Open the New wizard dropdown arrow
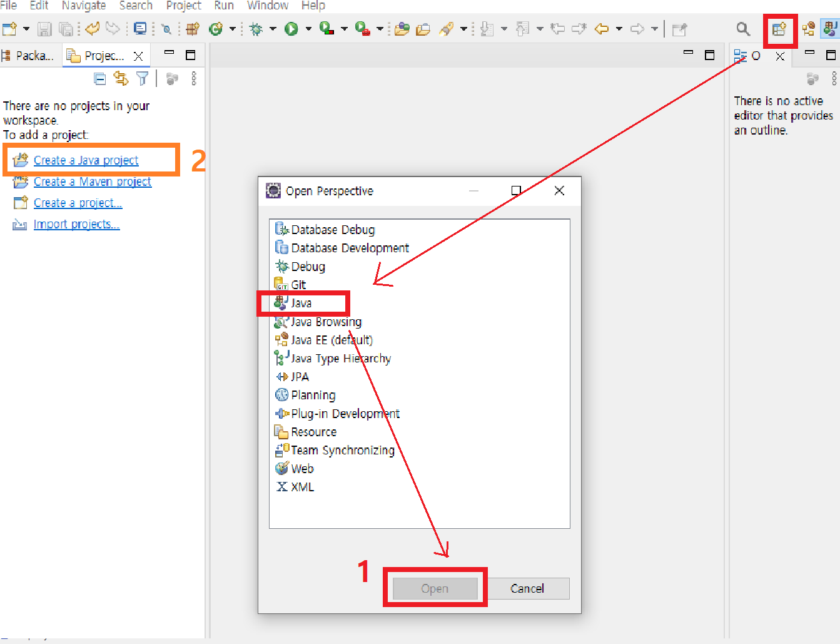 pos(26,29)
